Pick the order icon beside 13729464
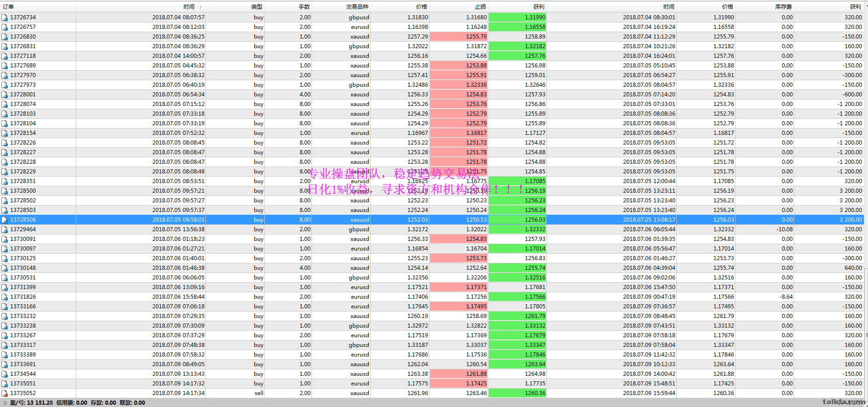Viewport: 868px width, 407px height. coord(5,229)
